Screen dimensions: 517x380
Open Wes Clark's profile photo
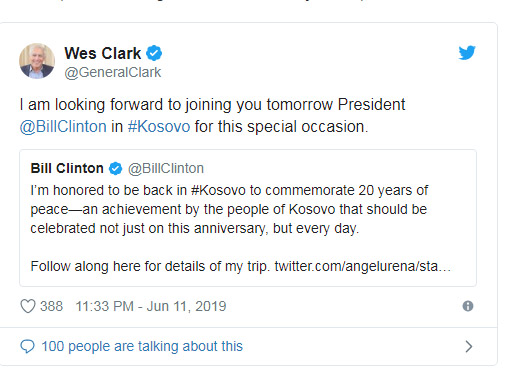(x=37, y=61)
